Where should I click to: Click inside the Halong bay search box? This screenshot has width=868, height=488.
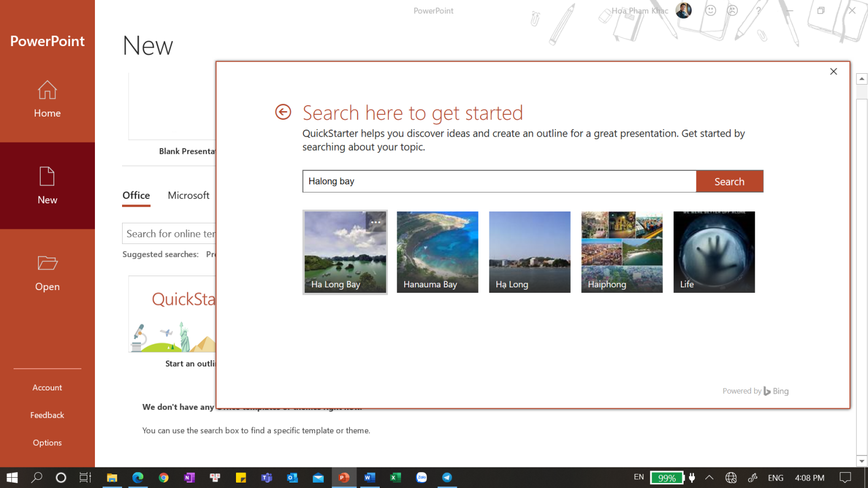[499, 181]
